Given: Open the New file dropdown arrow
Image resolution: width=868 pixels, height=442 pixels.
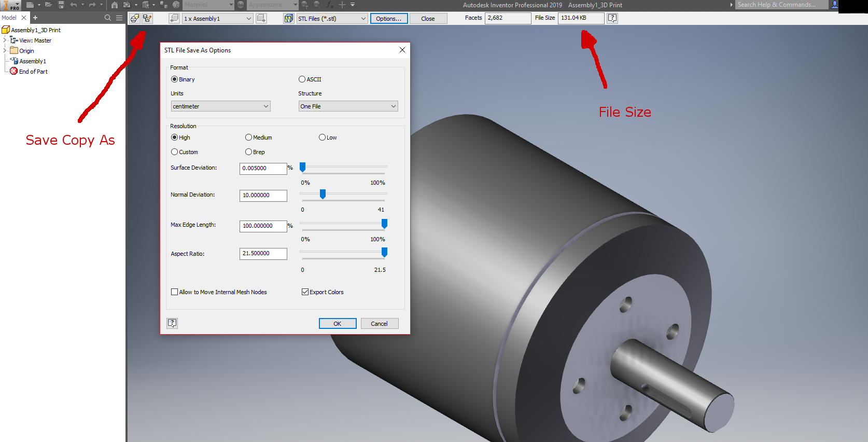Looking at the screenshot, I should click(39, 5).
